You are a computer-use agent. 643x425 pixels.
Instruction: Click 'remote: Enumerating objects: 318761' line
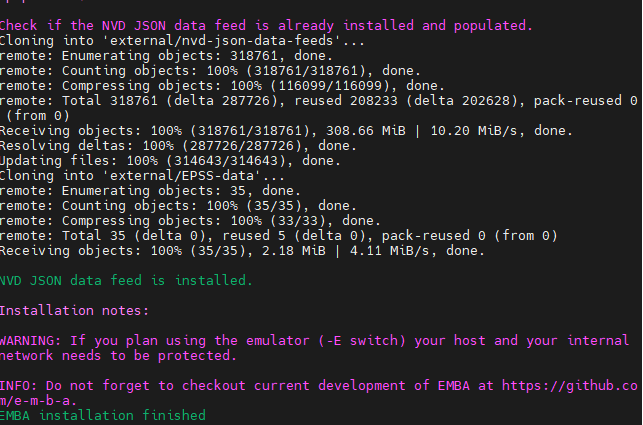[166, 56]
